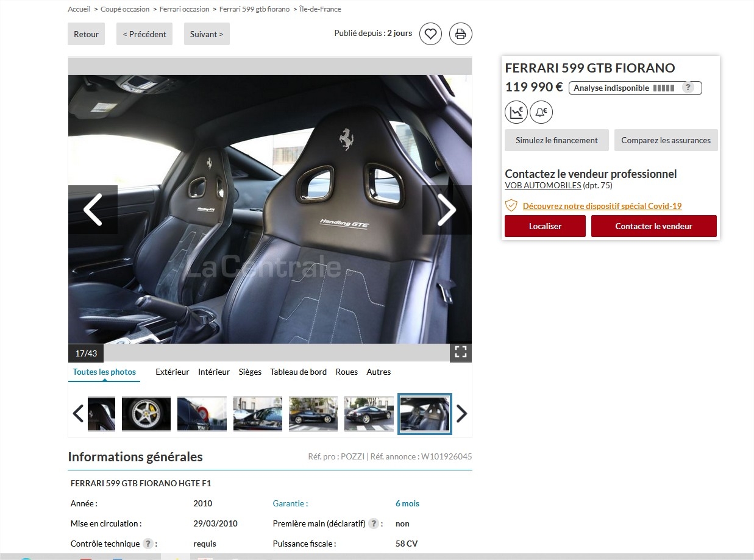Open fullscreen photo viewer icon
Viewport: 754px width, 560px height.
(461, 352)
